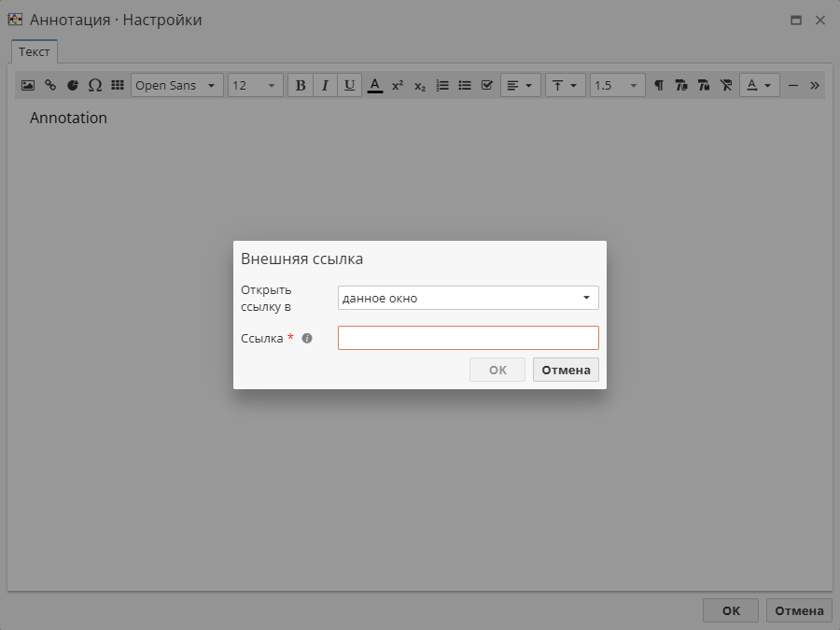Toggle underline formatting

pos(349,85)
